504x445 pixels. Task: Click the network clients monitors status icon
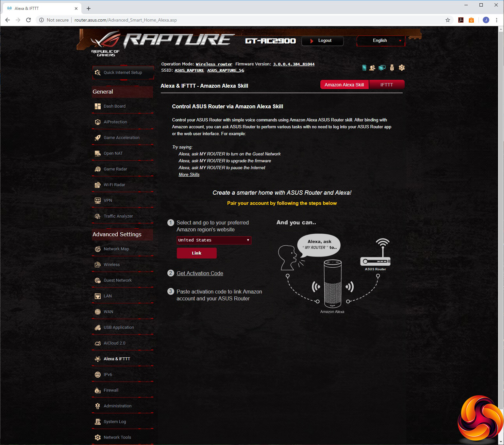tap(382, 68)
